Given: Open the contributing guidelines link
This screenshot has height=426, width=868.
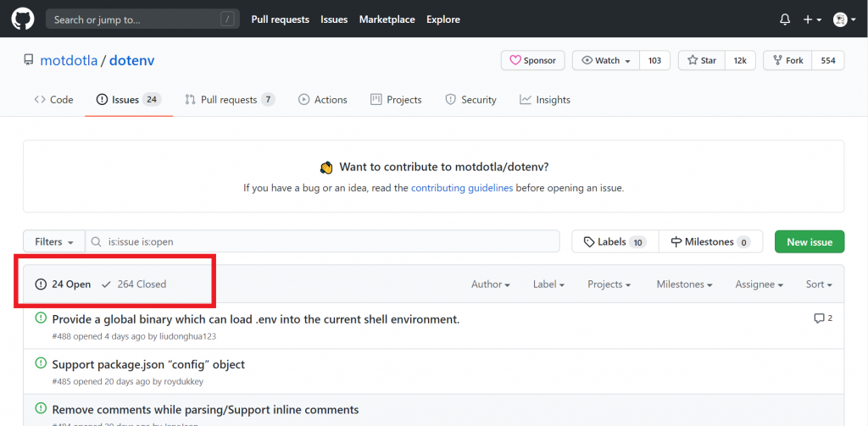Looking at the screenshot, I should pyautogui.click(x=462, y=188).
